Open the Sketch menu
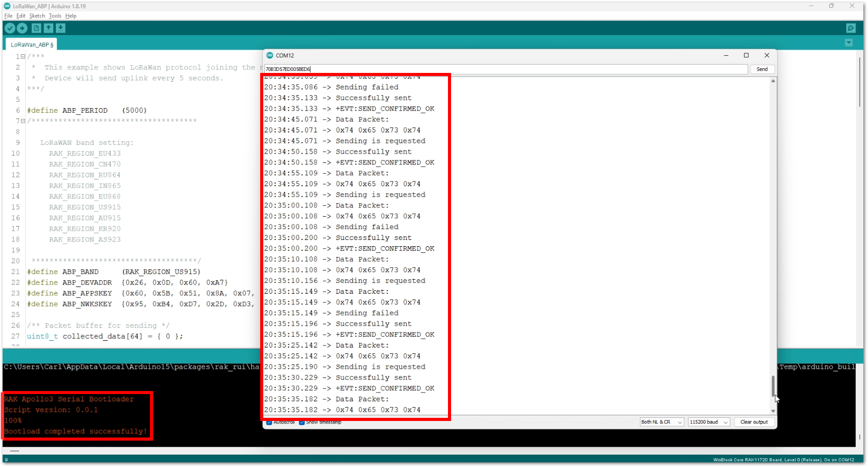 tap(37, 16)
